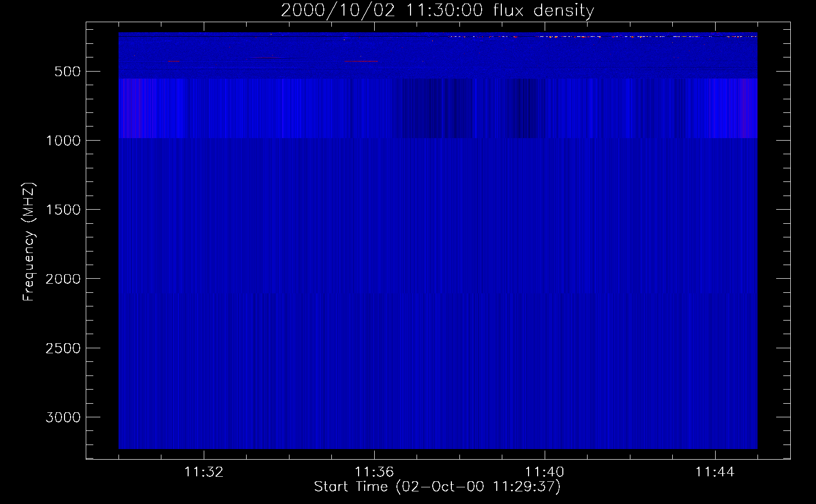Viewport: 816px width, 504px height.
Task: Click the 2500 frequency tick label
Action: 63,348
